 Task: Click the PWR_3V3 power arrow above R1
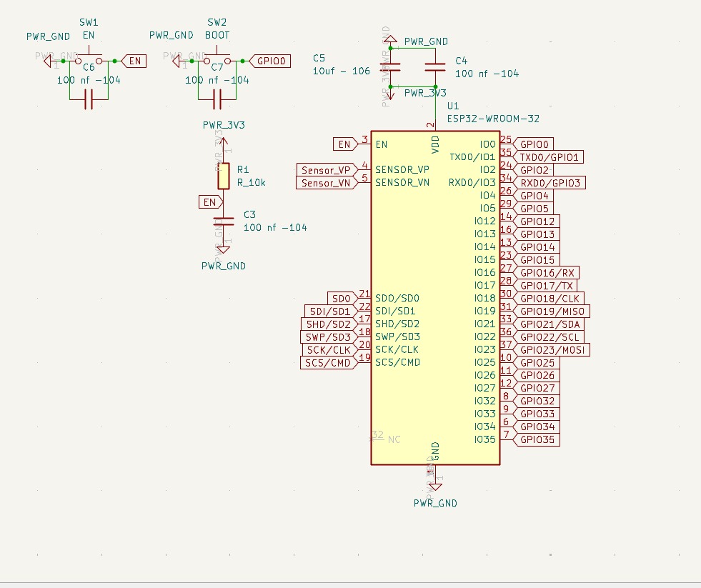click(x=224, y=141)
